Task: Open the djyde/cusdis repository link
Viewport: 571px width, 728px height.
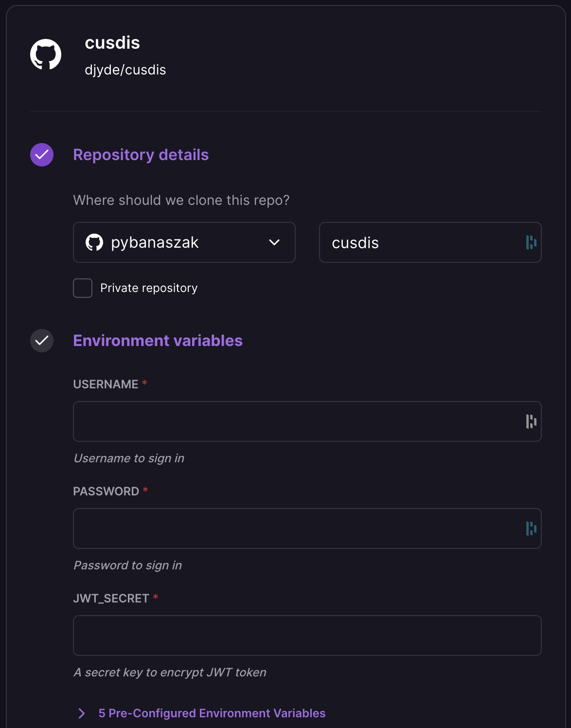Action: pos(125,70)
